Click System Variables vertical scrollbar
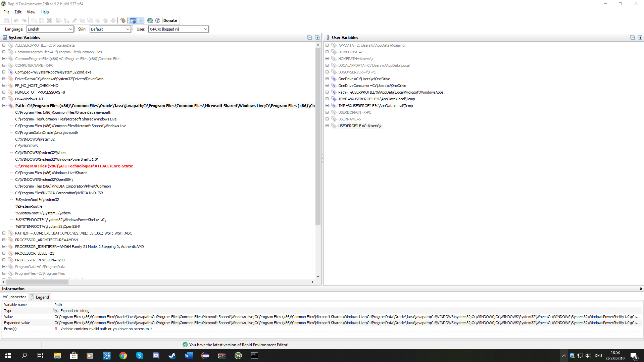Screen dimensions: 644x362 point(318,136)
